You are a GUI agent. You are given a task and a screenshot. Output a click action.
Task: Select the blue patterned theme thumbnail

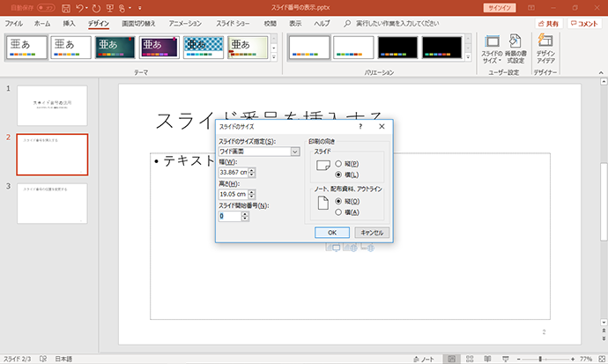tap(204, 48)
